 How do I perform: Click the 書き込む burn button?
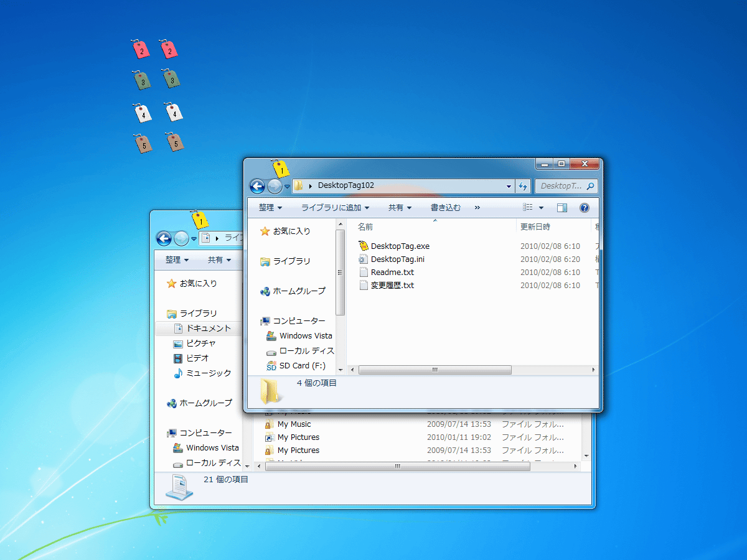coord(446,207)
